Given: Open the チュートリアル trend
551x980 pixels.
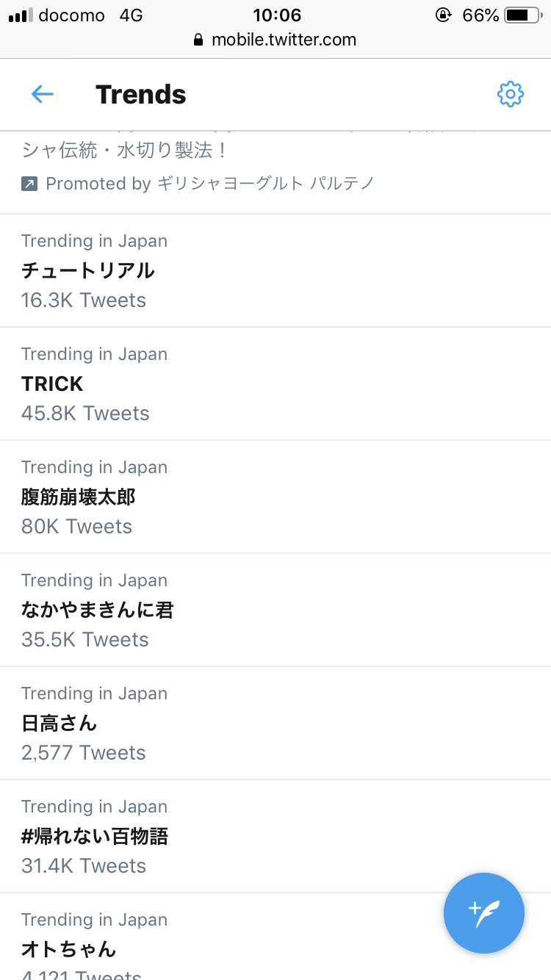Looking at the screenshot, I should (x=88, y=270).
